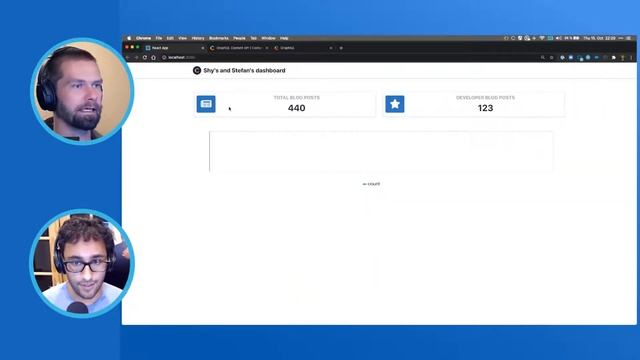Open the Tab menu
This screenshot has width=640, height=360.
coord(253,38)
